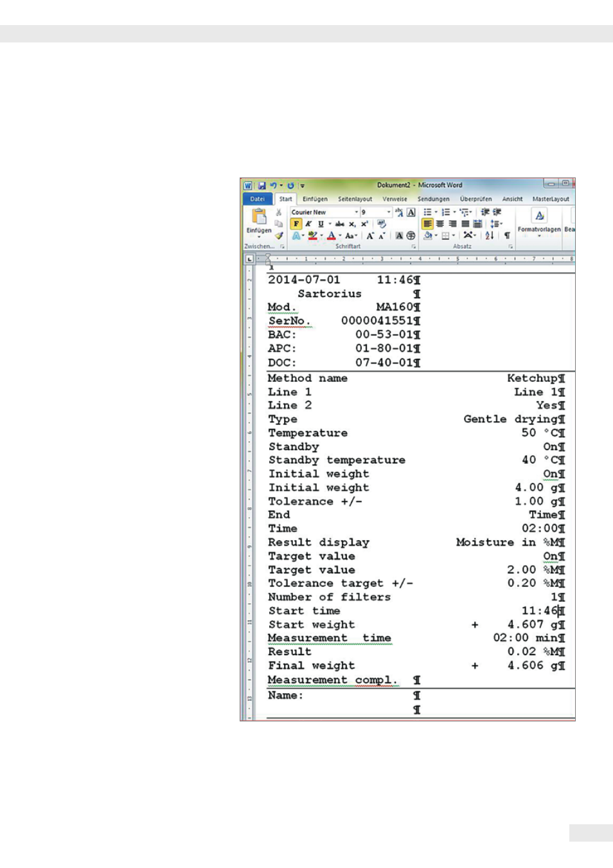Screen dimensions: 613x868
Task: Click the grow font A icon
Action: click(x=370, y=236)
